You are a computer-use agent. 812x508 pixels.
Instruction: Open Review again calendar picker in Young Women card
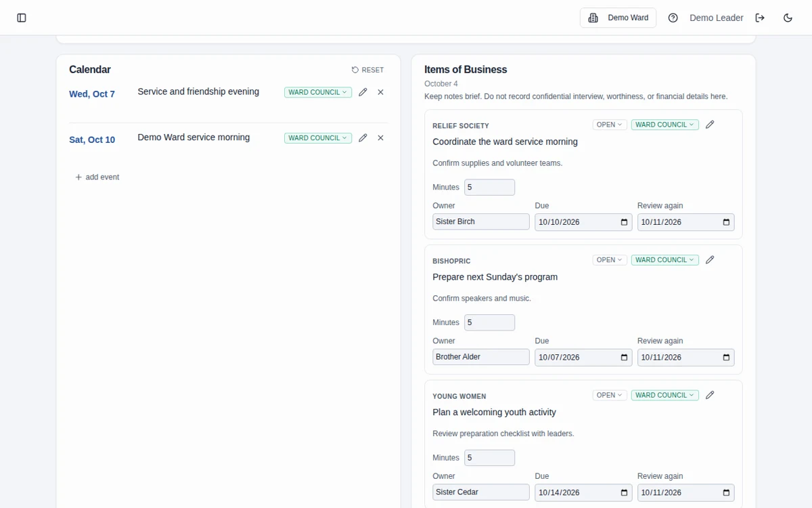coord(726,492)
